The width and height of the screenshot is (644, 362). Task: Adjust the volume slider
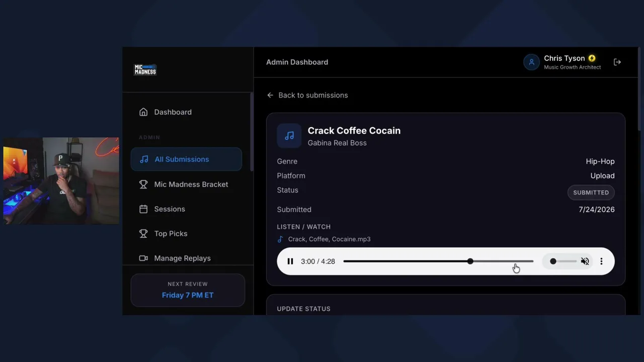[x=563, y=261]
